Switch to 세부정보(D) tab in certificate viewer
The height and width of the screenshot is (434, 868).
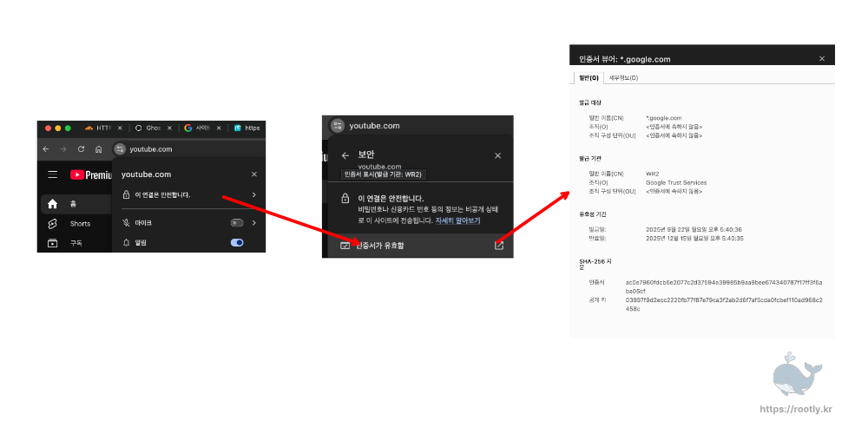623,77
